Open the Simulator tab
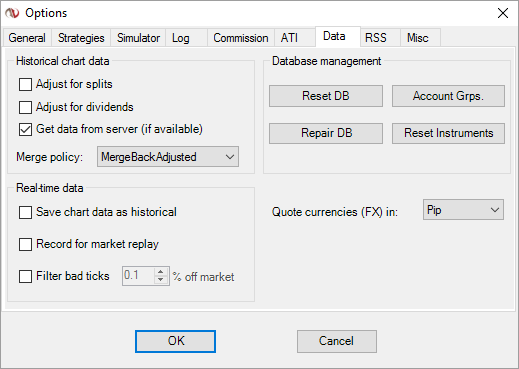Viewport: 519px width, 369px height. 138,38
